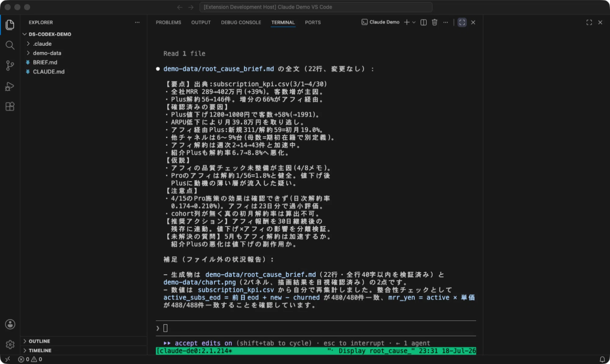Click the 'Read 1 file' text
The width and height of the screenshot is (610, 364).
click(184, 54)
